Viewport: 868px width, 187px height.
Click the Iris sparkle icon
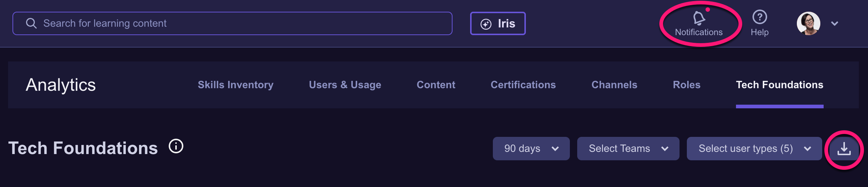coord(486,24)
